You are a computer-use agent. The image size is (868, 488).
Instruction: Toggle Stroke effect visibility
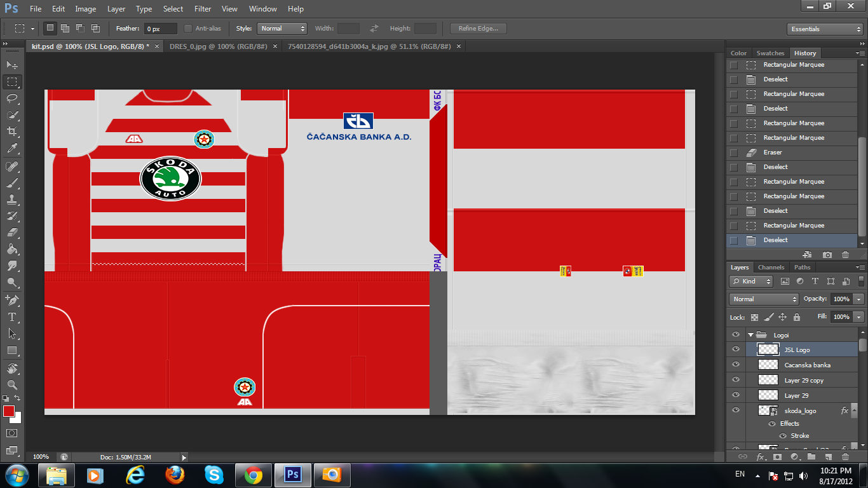click(x=782, y=436)
